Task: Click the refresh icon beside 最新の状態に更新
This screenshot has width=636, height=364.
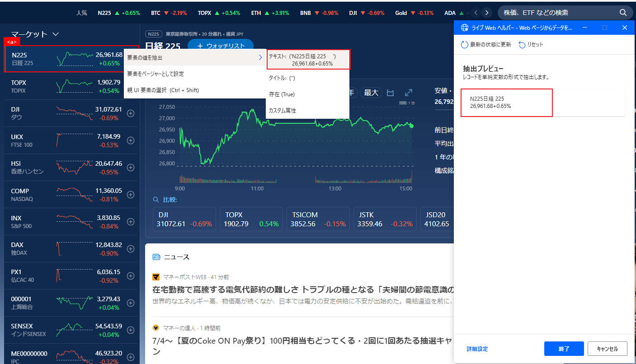Action: [x=464, y=45]
